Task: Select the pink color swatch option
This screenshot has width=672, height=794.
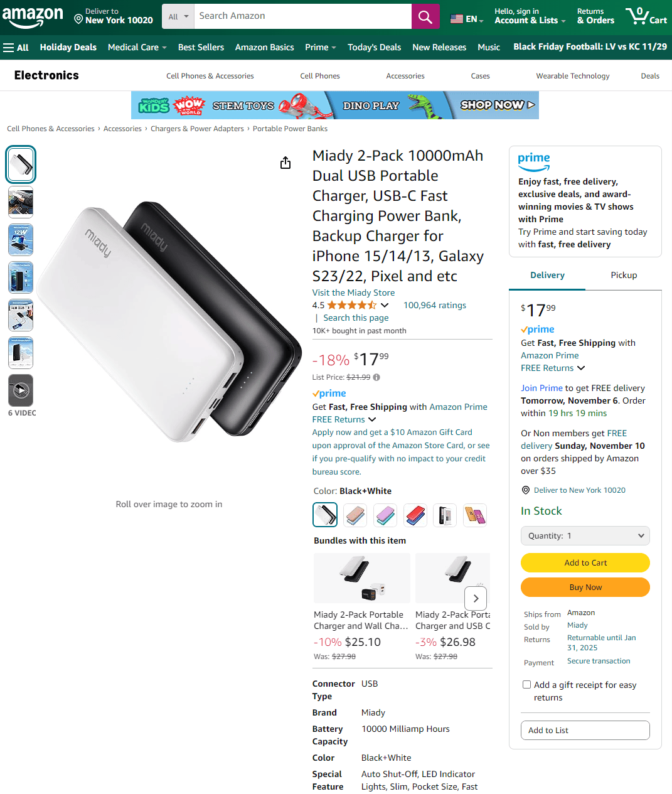Action: click(355, 515)
